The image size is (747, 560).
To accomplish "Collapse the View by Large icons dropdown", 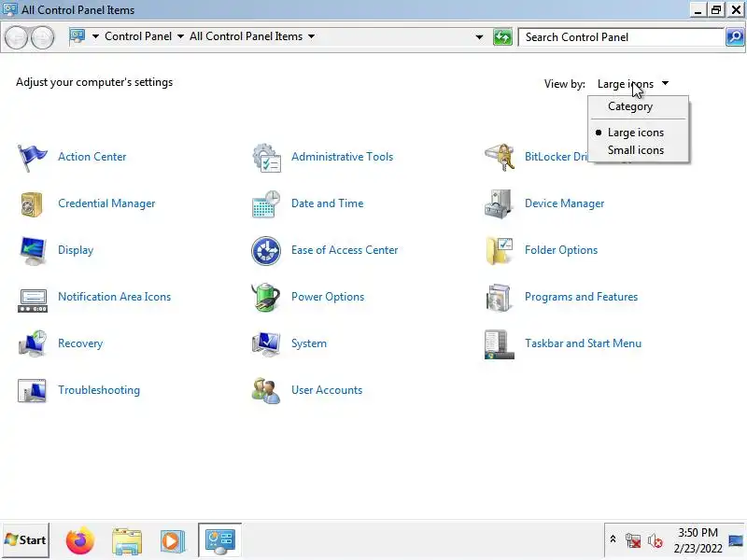I will click(633, 84).
